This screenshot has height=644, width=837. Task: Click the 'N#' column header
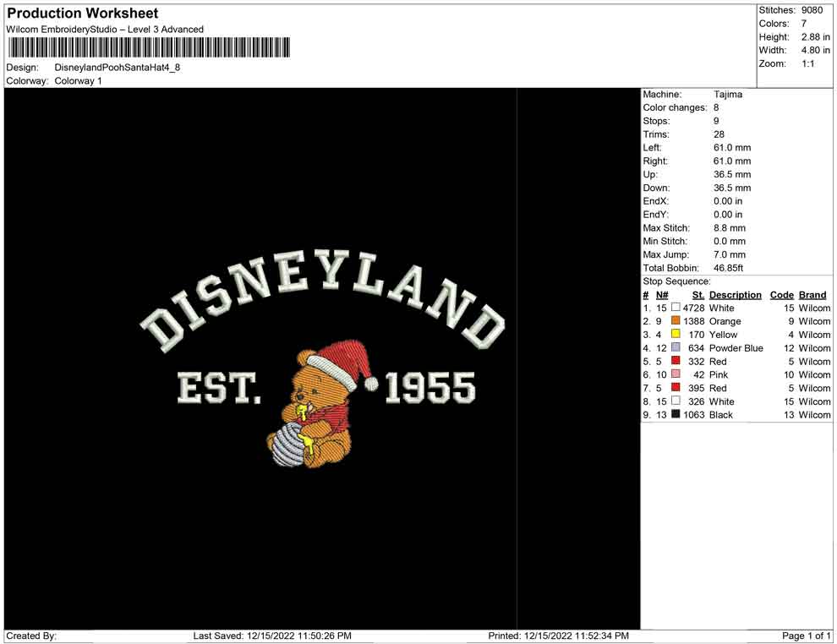662,294
